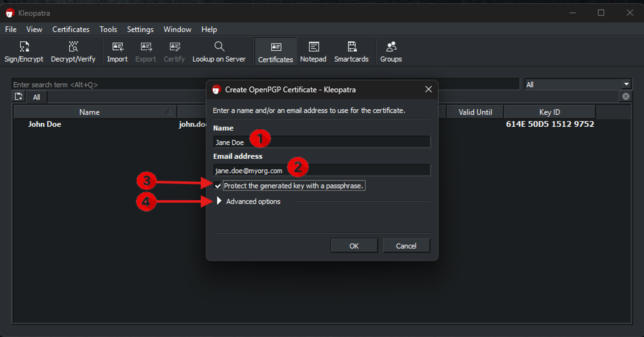Switch to the Certificates view
This screenshot has width=644, height=337.
276,52
